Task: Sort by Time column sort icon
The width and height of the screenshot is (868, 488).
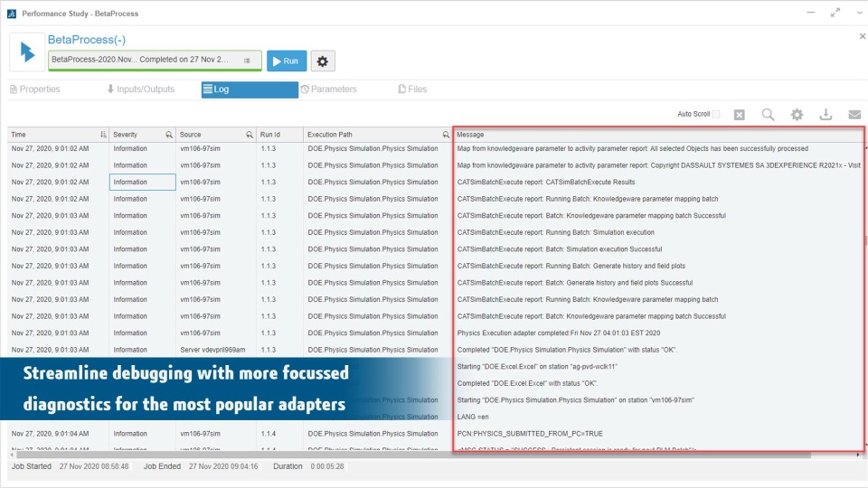Action: [103, 135]
